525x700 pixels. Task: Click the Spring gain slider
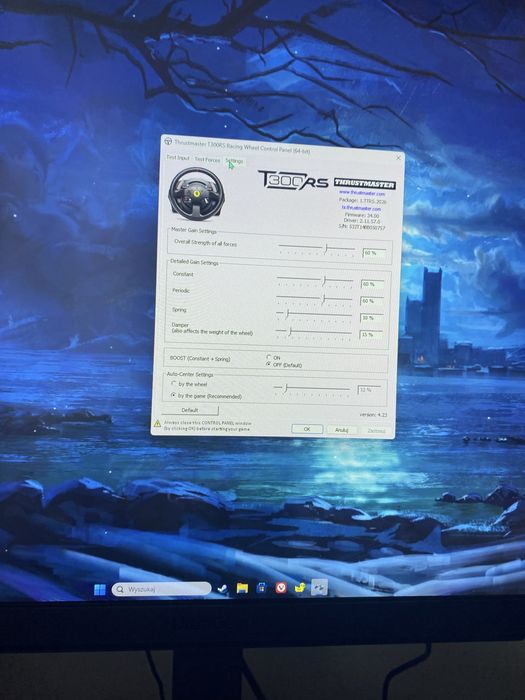coord(314,316)
